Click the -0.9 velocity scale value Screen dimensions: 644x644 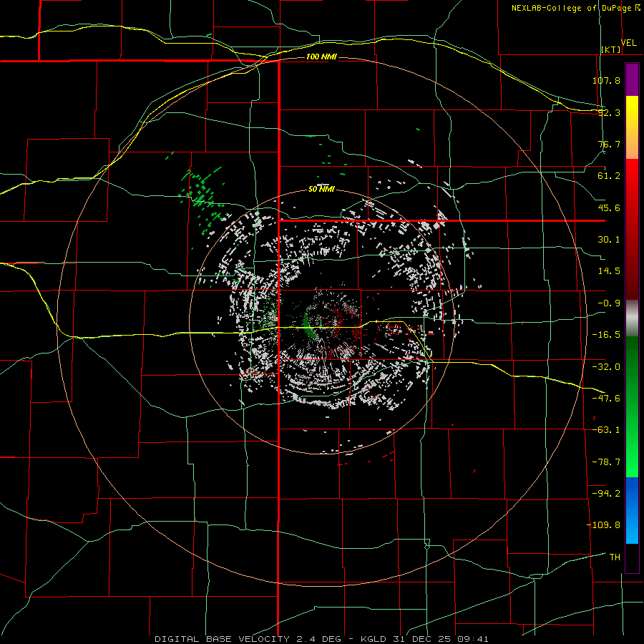pyautogui.click(x=609, y=303)
